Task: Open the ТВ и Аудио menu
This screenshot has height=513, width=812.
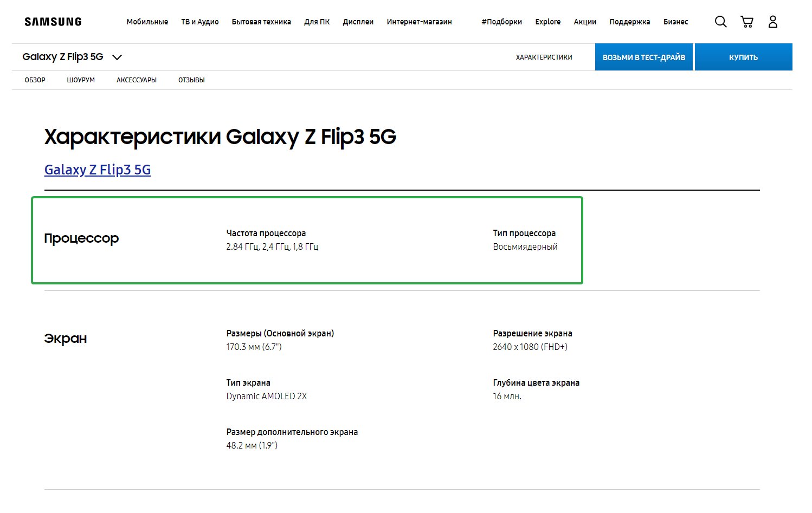Action: pos(200,22)
